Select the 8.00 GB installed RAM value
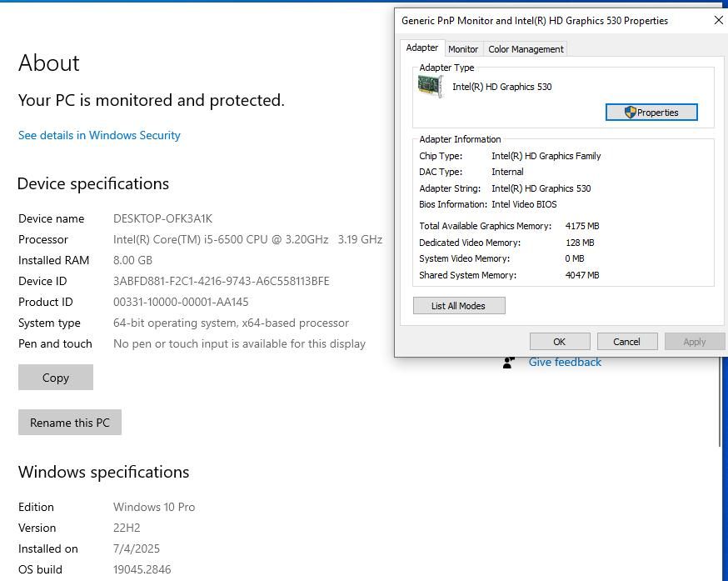 132,260
